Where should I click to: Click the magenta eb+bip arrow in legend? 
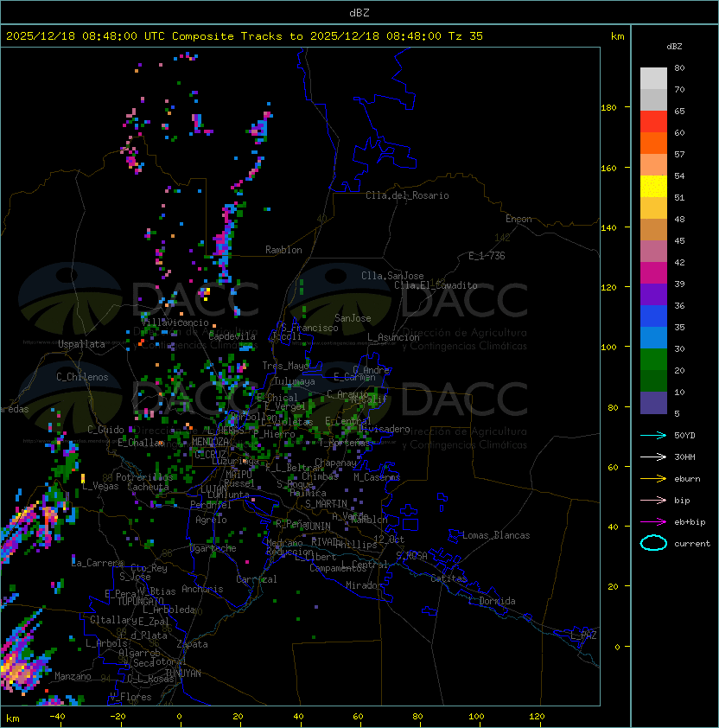tap(653, 522)
